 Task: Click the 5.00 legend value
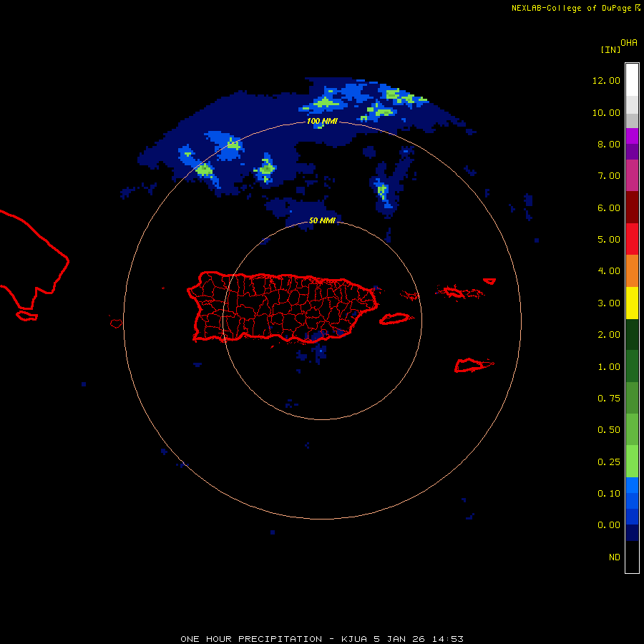(x=609, y=240)
